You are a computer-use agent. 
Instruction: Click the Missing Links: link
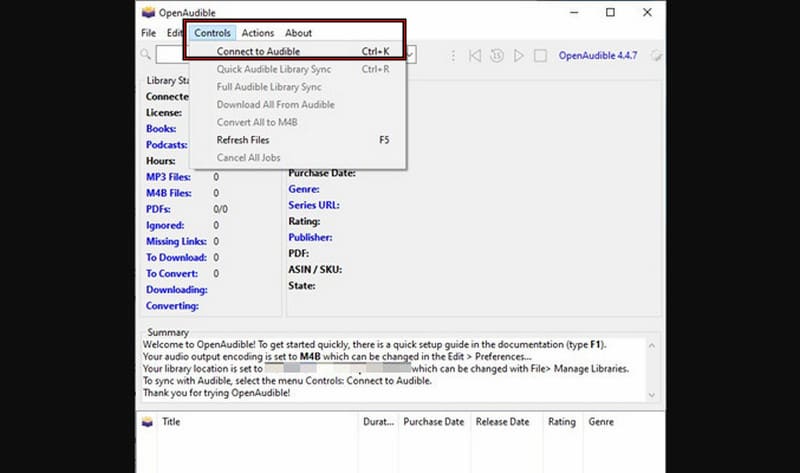[176, 241]
